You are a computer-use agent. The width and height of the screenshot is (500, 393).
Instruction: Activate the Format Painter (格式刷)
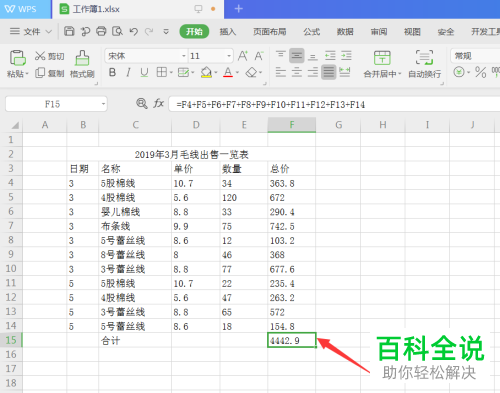pyautogui.click(x=82, y=64)
